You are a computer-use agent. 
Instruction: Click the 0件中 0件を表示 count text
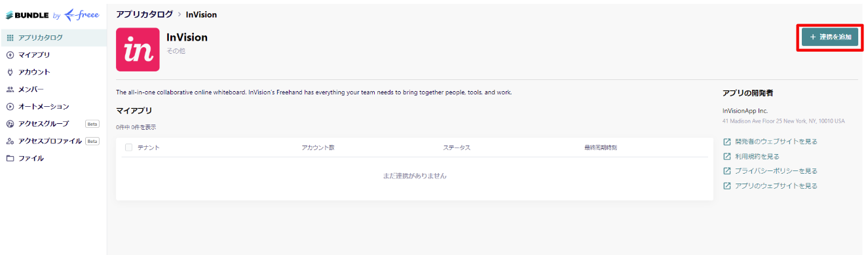tap(136, 127)
